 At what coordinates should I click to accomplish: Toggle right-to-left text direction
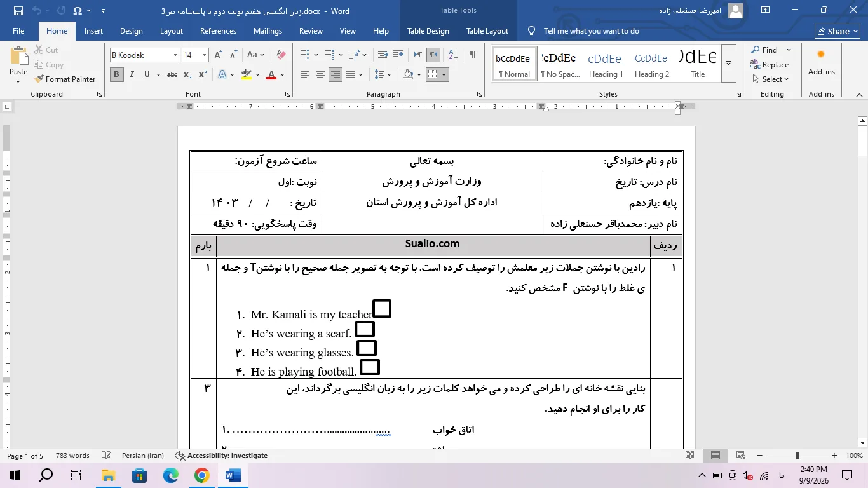click(433, 55)
